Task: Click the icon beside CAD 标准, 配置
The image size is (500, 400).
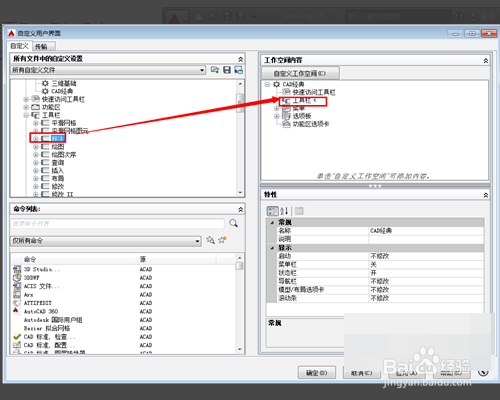Action: (x=17, y=345)
